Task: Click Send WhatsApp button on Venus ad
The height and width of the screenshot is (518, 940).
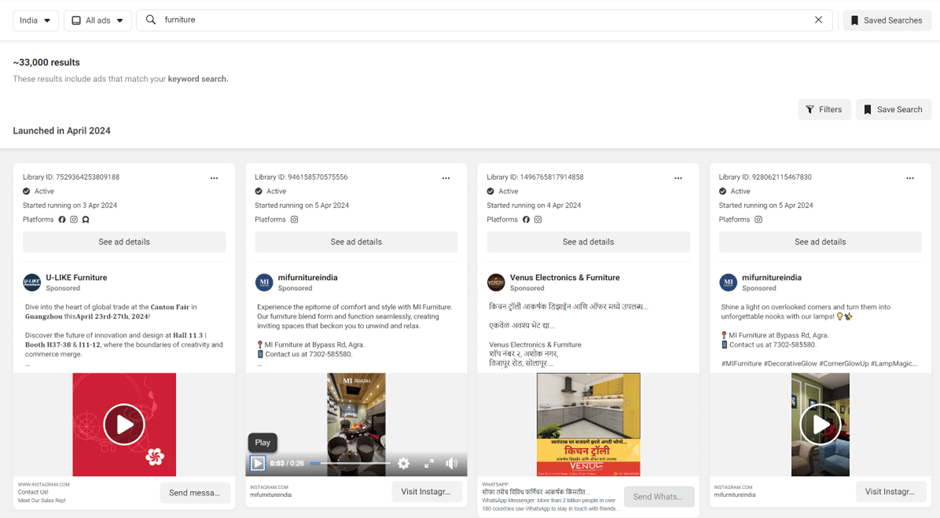Action: pyautogui.click(x=659, y=496)
